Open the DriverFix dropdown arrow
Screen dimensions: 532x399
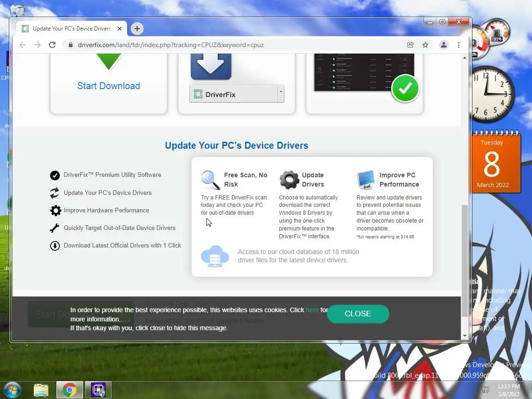281,94
